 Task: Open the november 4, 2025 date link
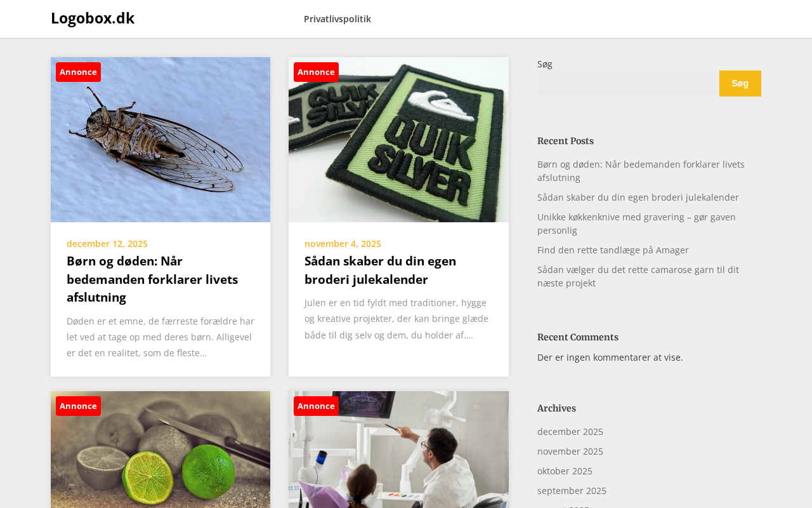[x=343, y=244]
